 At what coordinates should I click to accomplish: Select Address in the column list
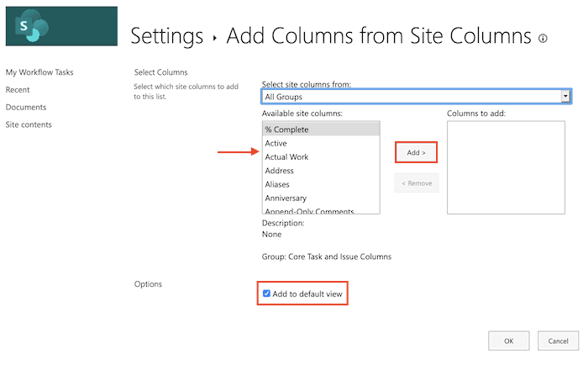tap(321, 171)
